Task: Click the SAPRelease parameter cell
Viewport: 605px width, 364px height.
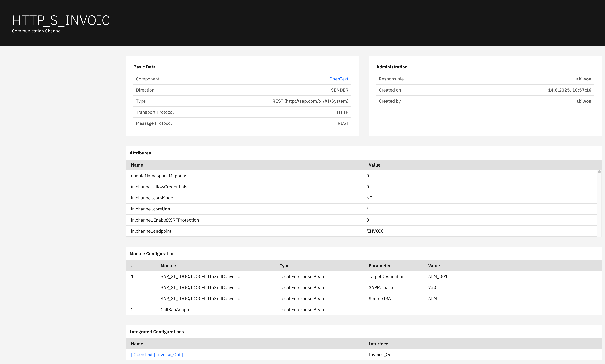Action: point(381,287)
